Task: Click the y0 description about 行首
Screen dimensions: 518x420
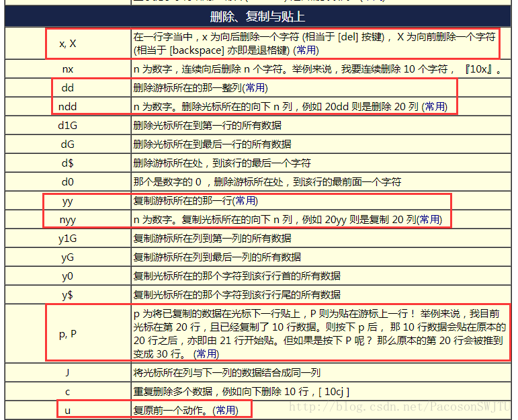Action: 237,276
